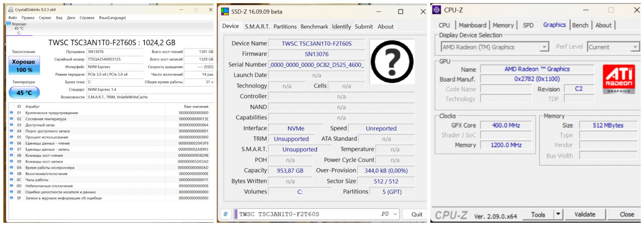
Task: Click the status circle in row 0E Ошибки целостности
Action: [12, 192]
